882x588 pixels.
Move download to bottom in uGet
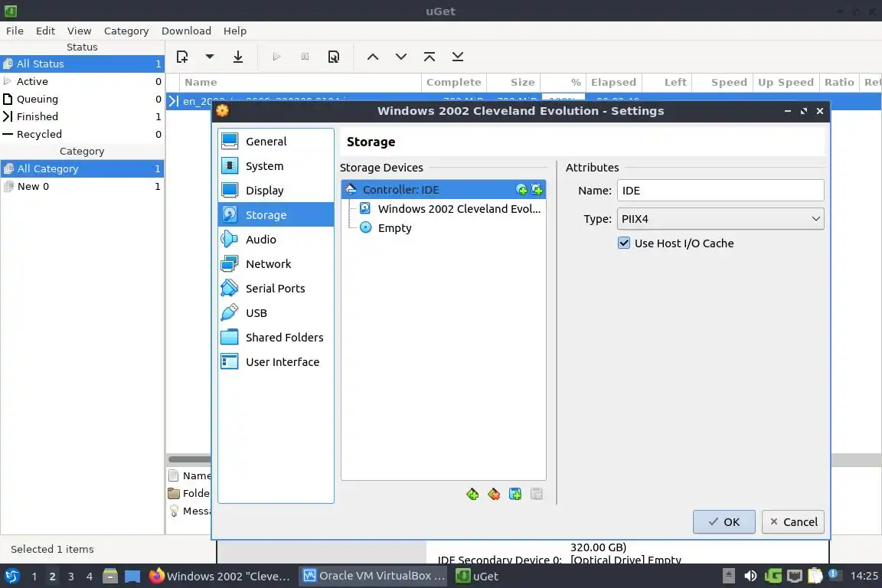pyautogui.click(x=458, y=56)
